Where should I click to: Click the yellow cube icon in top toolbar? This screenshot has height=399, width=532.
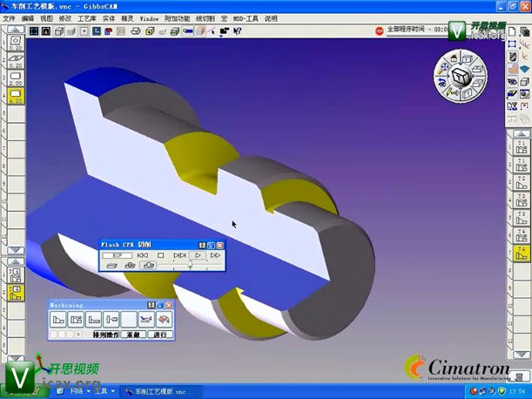coord(150,31)
